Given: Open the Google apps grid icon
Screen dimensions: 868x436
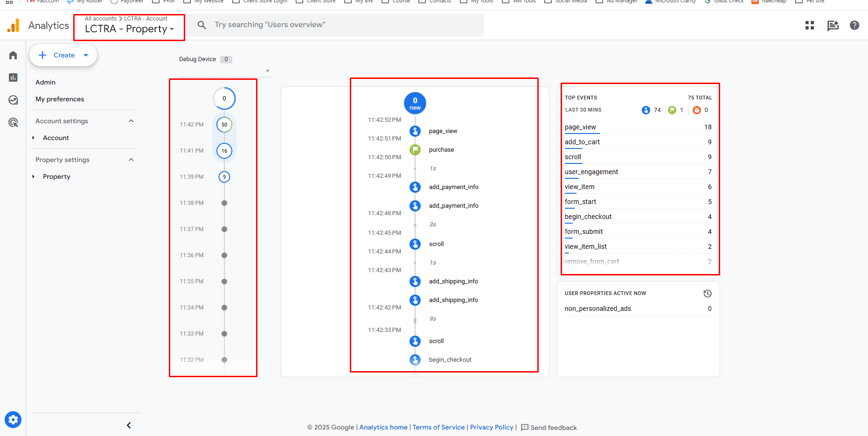Looking at the screenshot, I should point(810,25).
